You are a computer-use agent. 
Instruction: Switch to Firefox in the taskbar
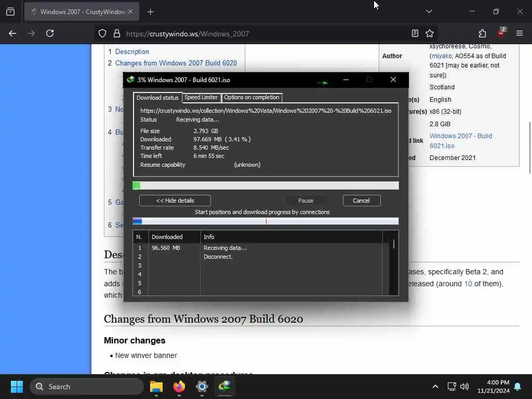click(179, 387)
